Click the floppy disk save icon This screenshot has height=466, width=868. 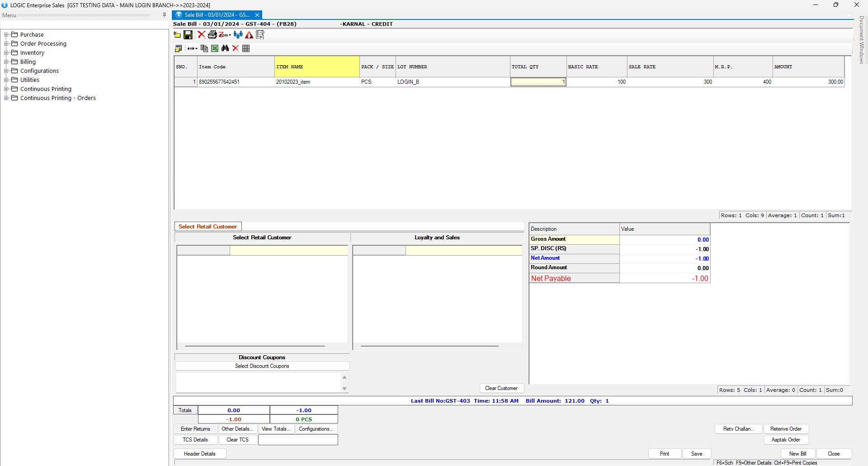pyautogui.click(x=188, y=35)
